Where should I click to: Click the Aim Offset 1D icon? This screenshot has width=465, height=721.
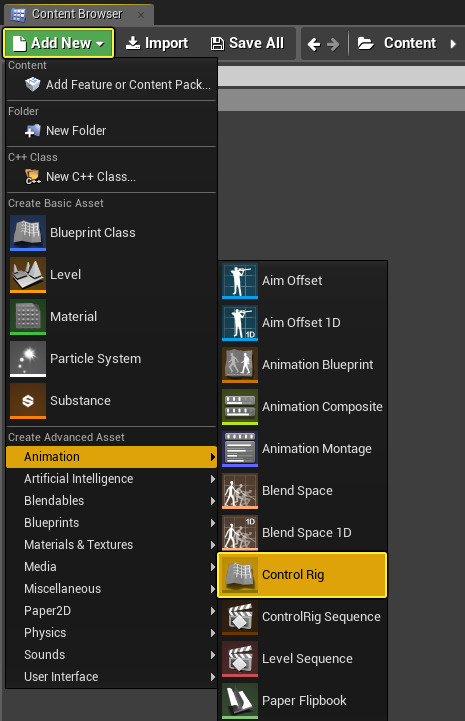tap(240, 323)
